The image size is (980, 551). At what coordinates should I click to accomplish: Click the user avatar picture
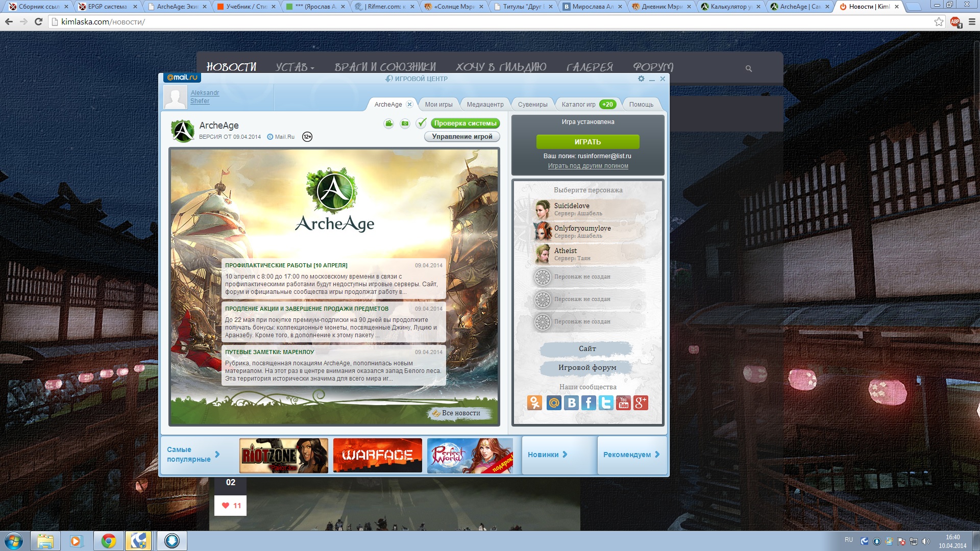pyautogui.click(x=175, y=97)
